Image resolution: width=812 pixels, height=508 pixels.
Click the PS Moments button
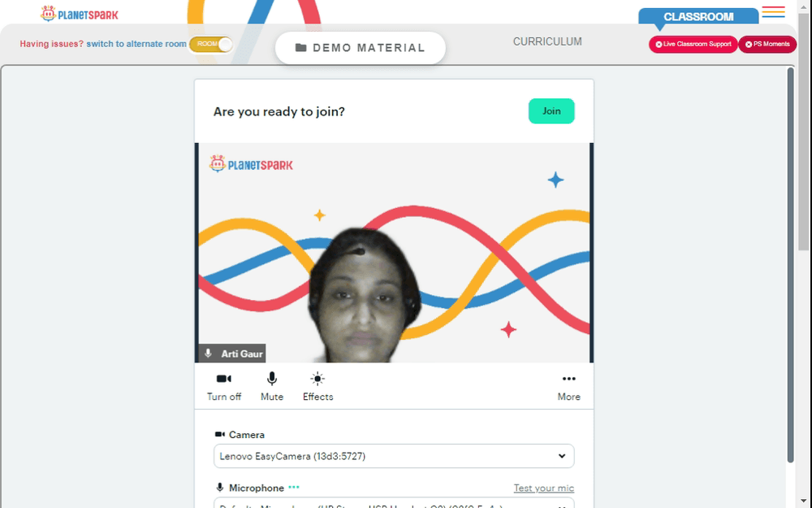(x=767, y=44)
